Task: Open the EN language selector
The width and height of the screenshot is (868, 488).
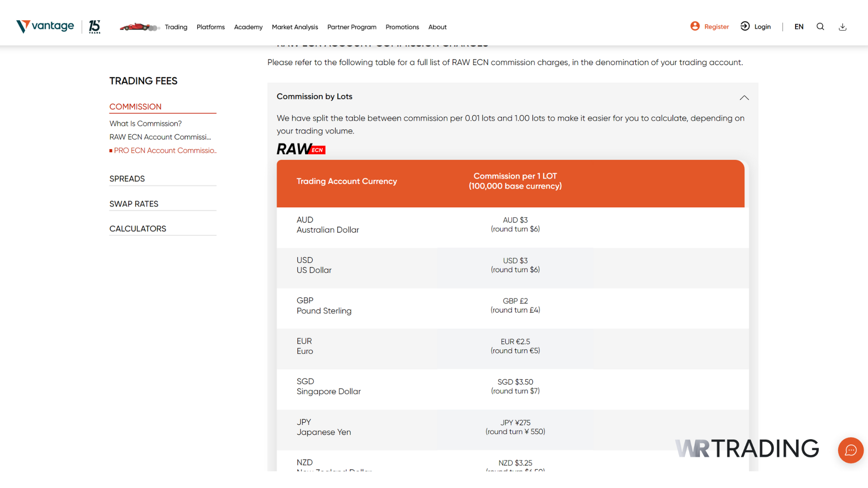Action: (799, 27)
